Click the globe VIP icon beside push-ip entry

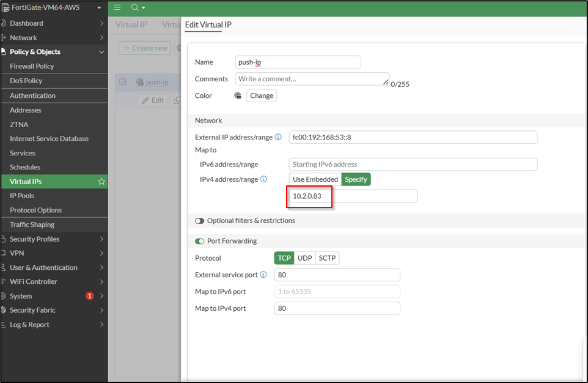(x=141, y=81)
